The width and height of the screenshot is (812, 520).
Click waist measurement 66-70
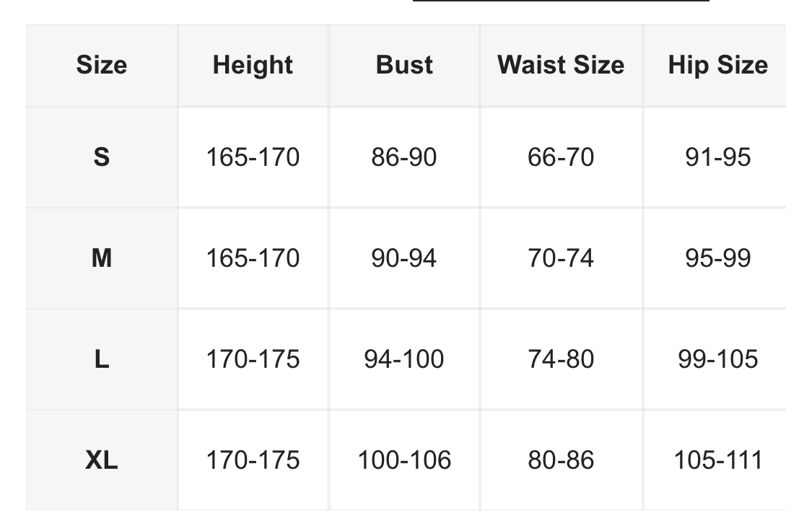pyautogui.click(x=561, y=157)
